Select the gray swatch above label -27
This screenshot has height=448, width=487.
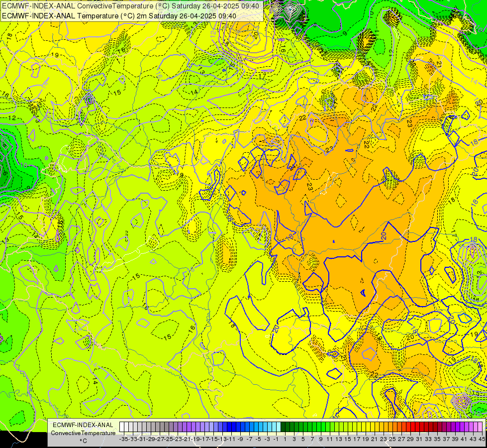point(158,427)
